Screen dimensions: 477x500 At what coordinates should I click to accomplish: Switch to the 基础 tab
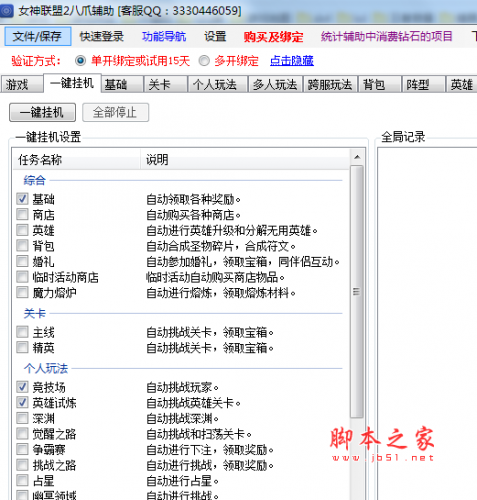[x=122, y=84]
